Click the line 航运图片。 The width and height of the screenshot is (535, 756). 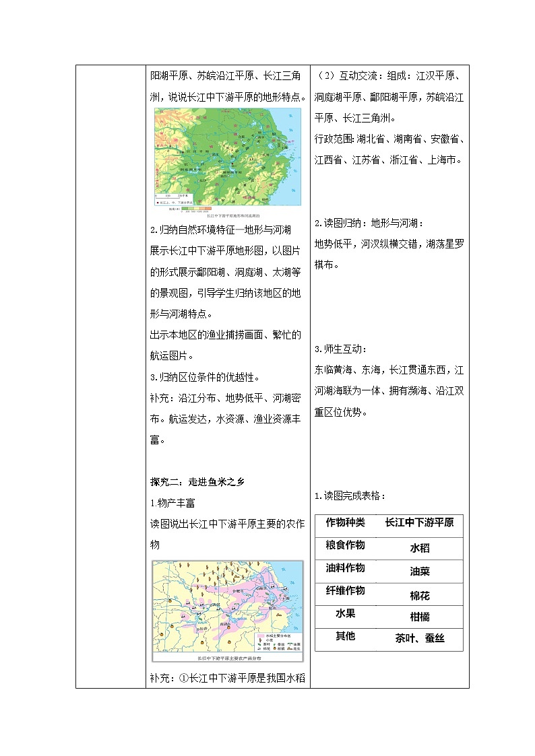[x=172, y=356]
